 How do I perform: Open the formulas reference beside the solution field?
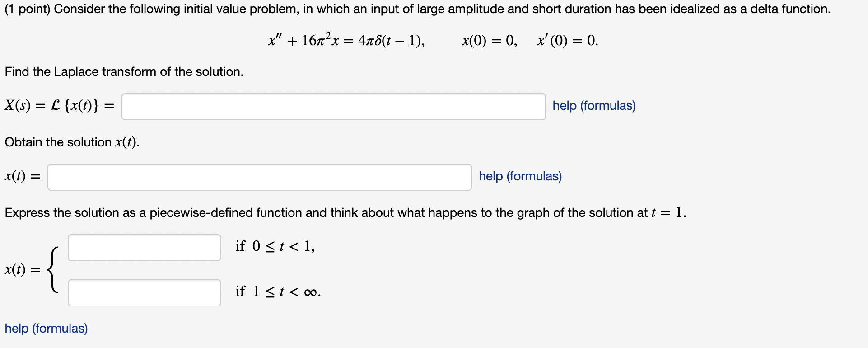tap(520, 176)
